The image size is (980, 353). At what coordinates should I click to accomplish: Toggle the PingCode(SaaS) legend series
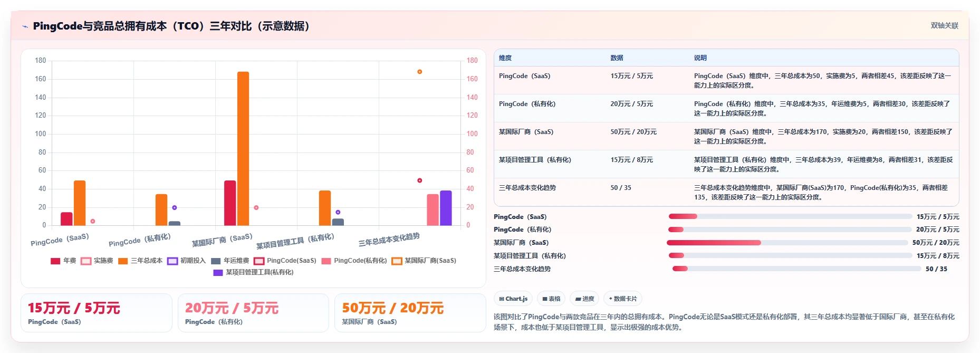285,261
